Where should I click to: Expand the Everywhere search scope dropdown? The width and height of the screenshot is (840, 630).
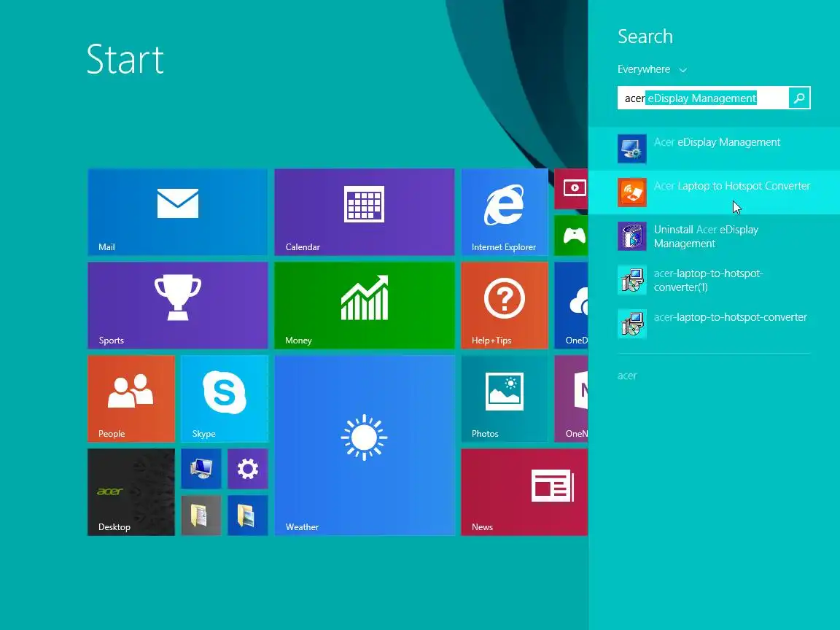click(x=652, y=70)
